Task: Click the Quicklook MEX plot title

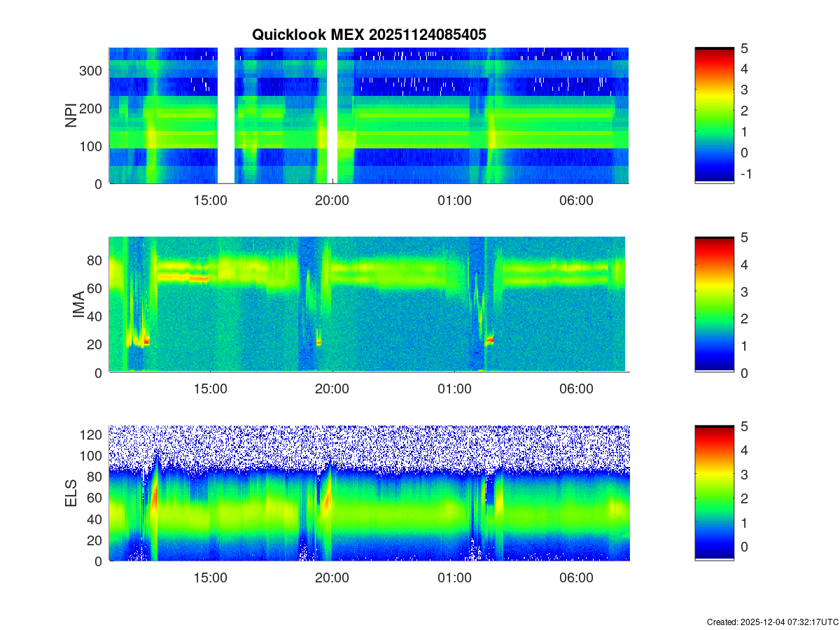Action: tap(369, 34)
